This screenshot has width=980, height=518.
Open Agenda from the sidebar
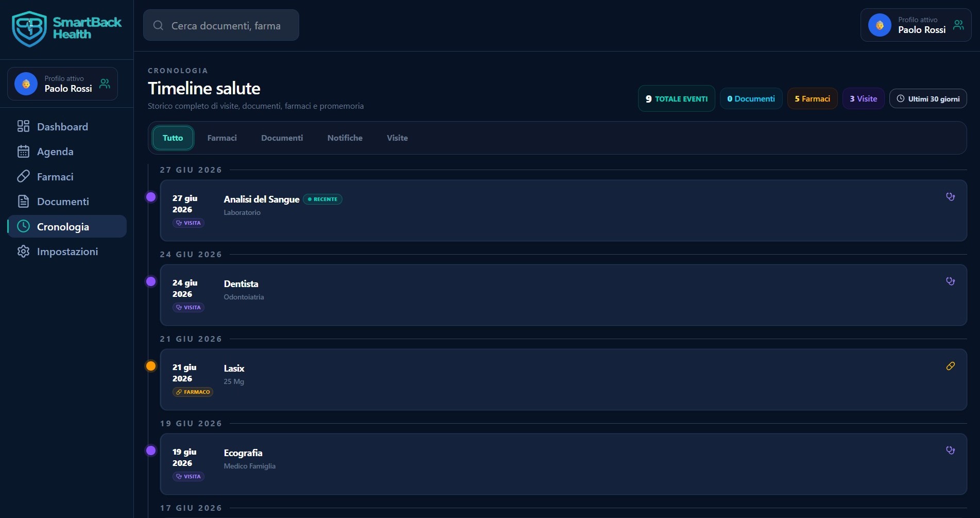pos(67,152)
